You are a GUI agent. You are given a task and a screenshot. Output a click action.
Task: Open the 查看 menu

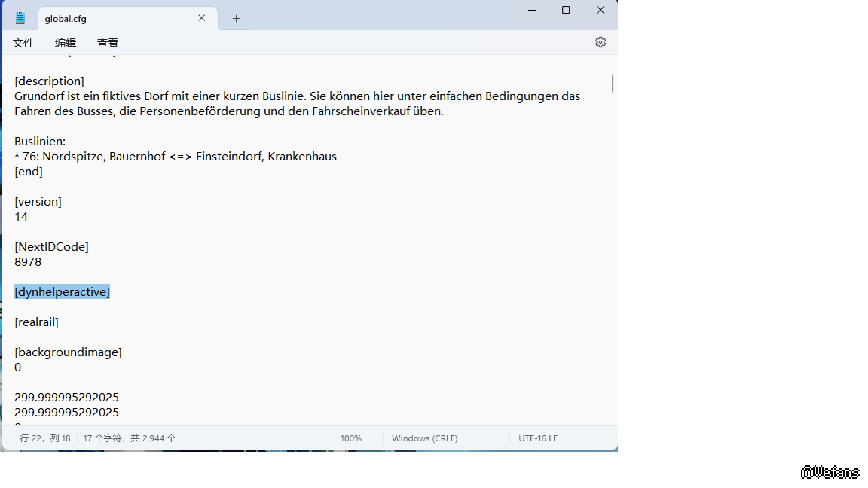(108, 43)
